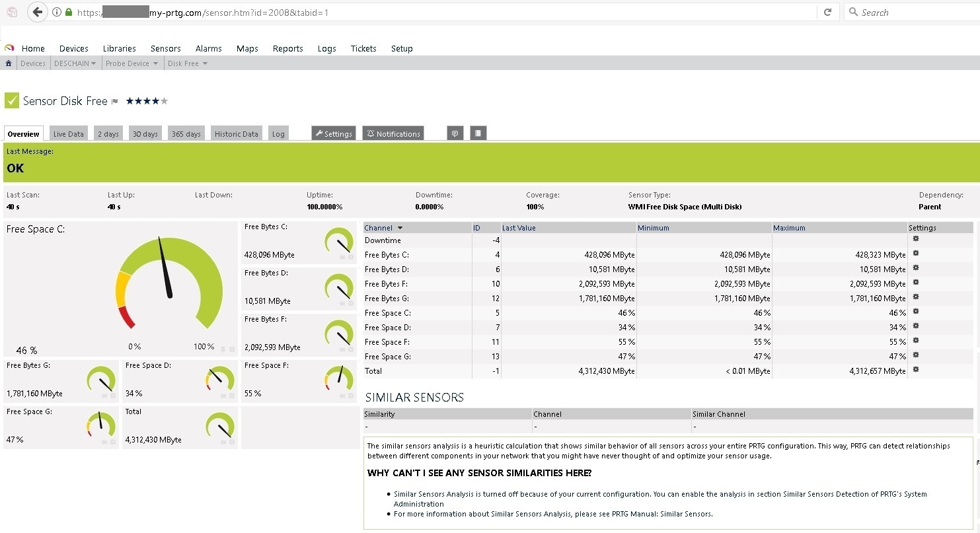Pin the Free Space C: large gauge
The width and height of the screenshot is (980, 533).
pos(223,349)
